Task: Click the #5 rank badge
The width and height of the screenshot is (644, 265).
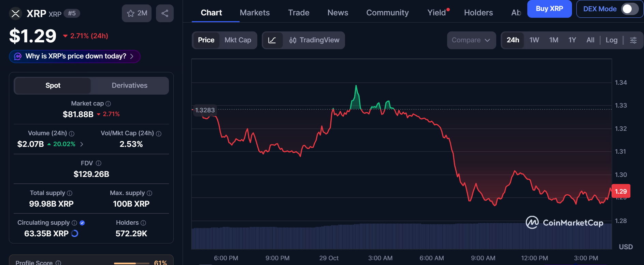Action: (72, 13)
